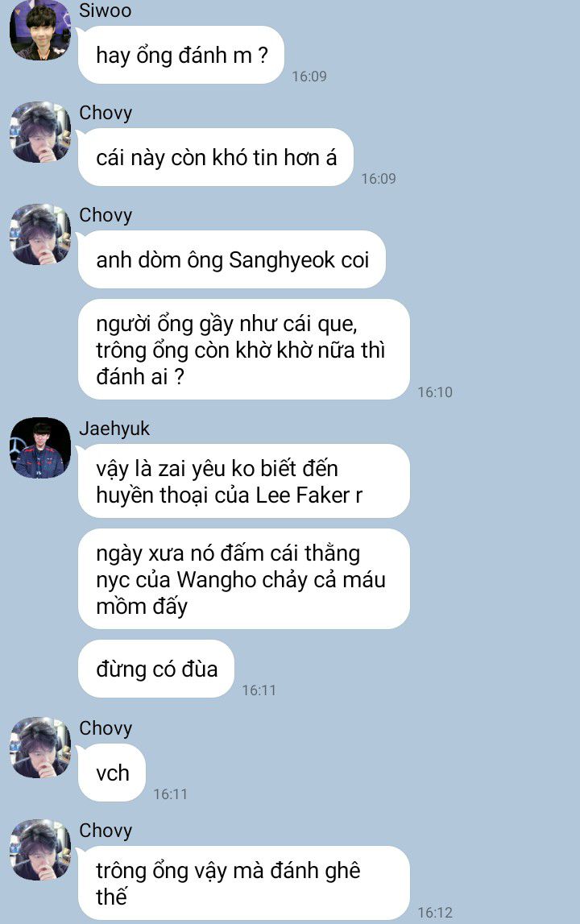Tap Chovy's avatar beside 'anh dòm ông Sanghyeok' message
Screen dimensions: 580x924
pyautogui.click(x=40, y=234)
